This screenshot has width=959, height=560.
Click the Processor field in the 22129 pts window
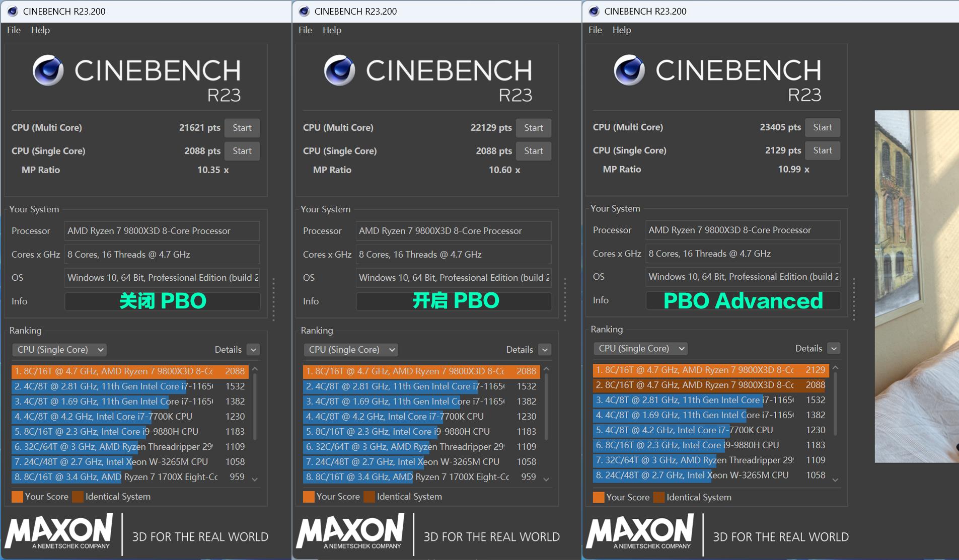click(x=453, y=231)
